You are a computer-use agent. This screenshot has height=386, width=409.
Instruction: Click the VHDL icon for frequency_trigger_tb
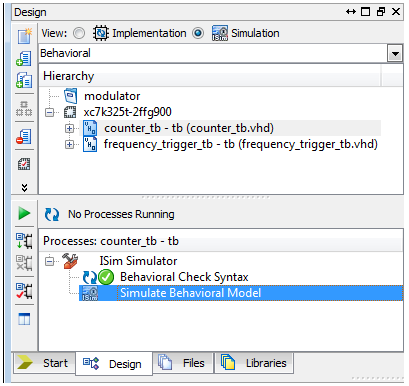90,144
